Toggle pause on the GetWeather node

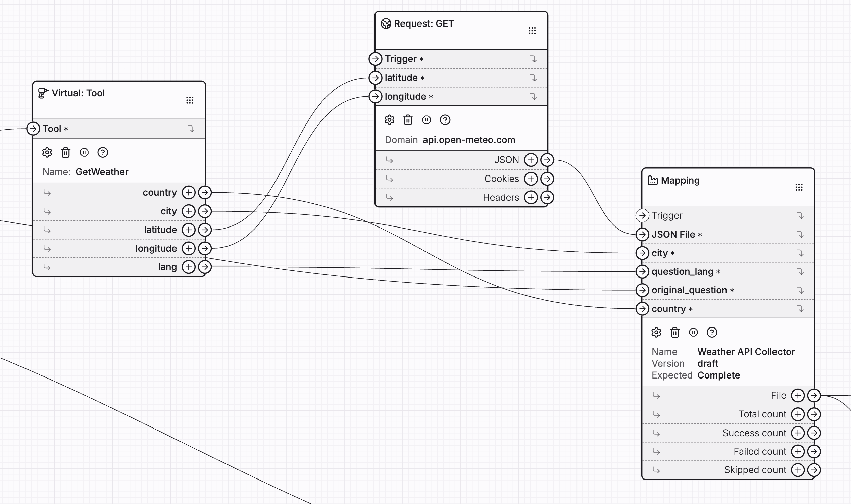(84, 152)
